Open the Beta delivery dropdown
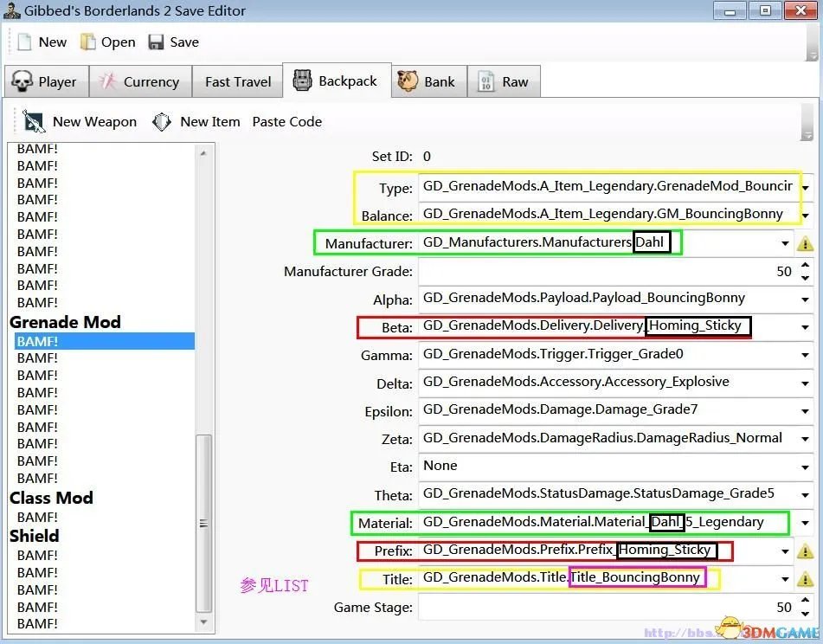The image size is (823, 644). (806, 327)
